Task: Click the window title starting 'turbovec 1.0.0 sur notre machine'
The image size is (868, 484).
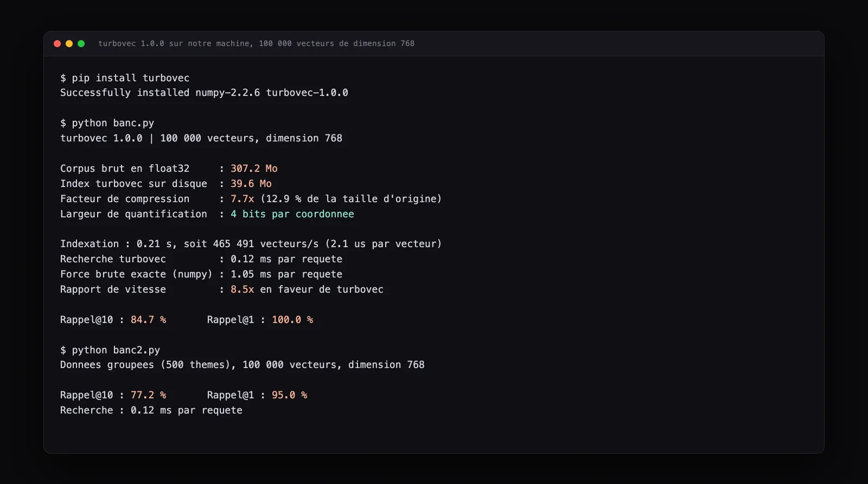Action: (x=256, y=43)
